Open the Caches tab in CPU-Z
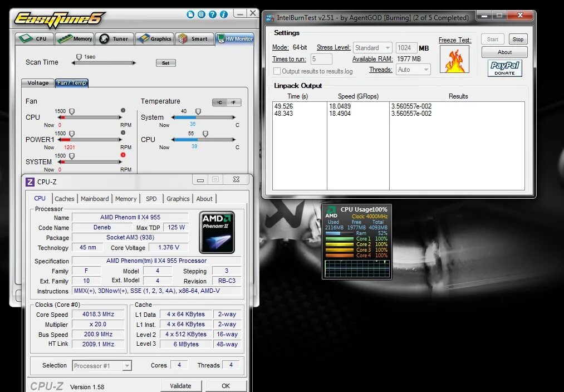 (65, 199)
